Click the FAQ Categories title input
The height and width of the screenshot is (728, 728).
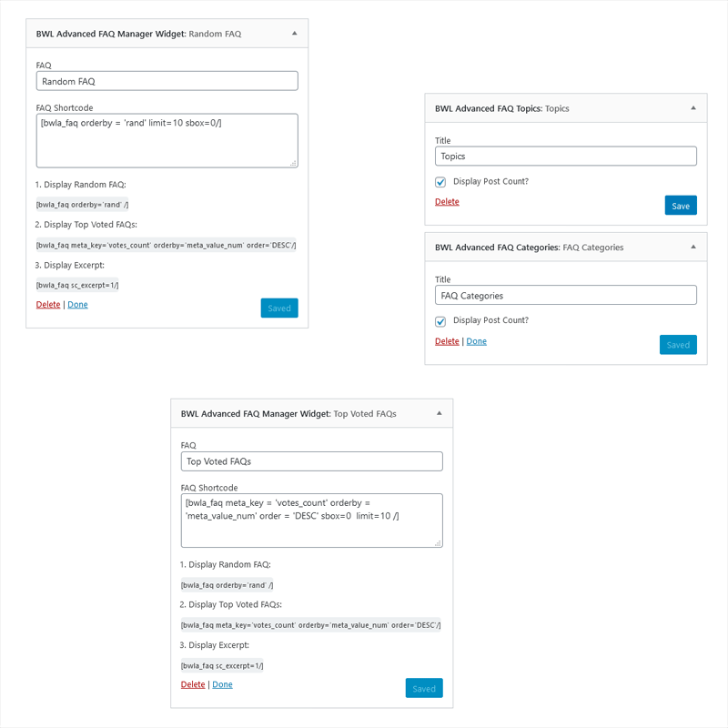tap(565, 295)
